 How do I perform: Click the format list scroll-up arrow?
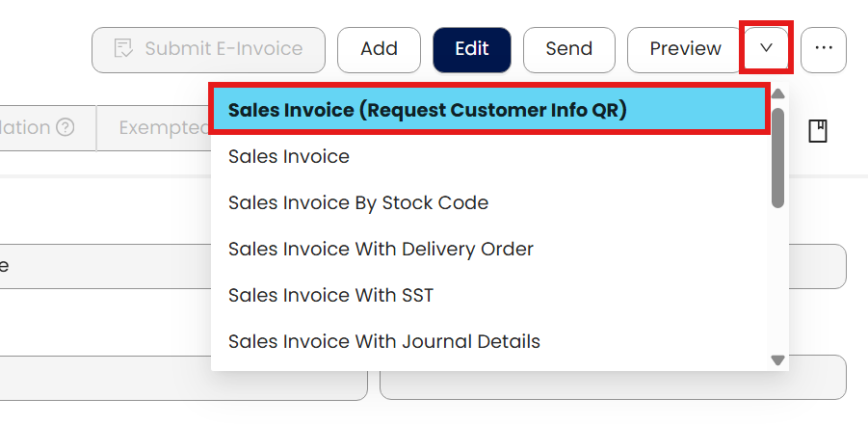coord(778,94)
